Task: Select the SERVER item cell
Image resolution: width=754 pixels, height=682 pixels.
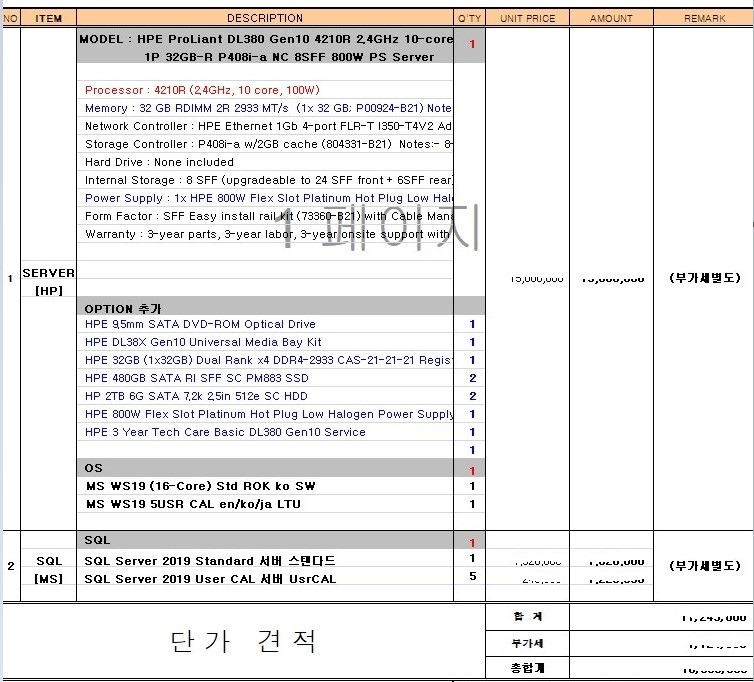Action: [48, 273]
